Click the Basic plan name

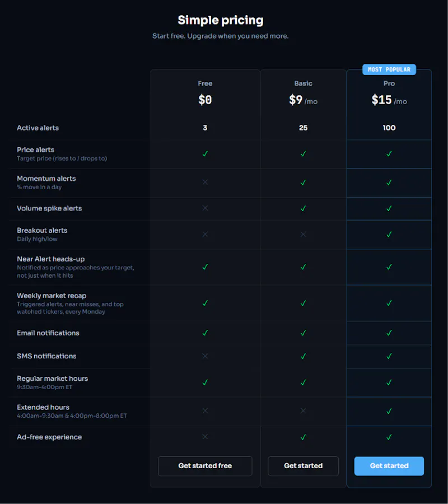303,83
